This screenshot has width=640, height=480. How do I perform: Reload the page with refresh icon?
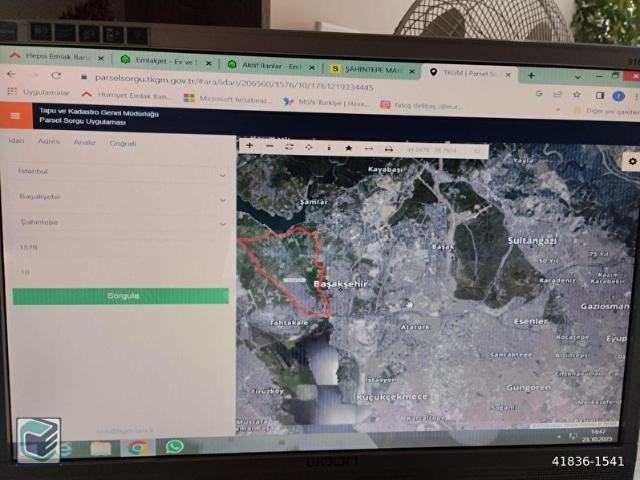[56, 76]
